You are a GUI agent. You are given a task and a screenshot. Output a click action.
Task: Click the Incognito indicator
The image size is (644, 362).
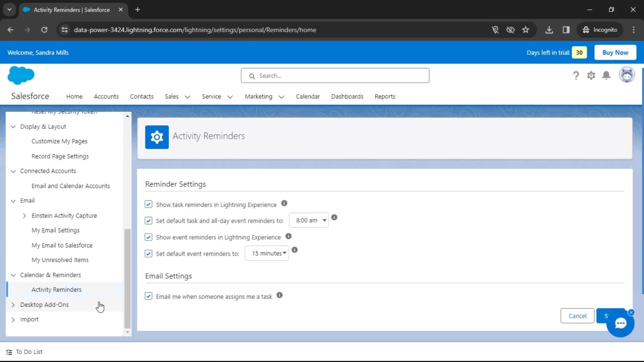click(x=600, y=30)
